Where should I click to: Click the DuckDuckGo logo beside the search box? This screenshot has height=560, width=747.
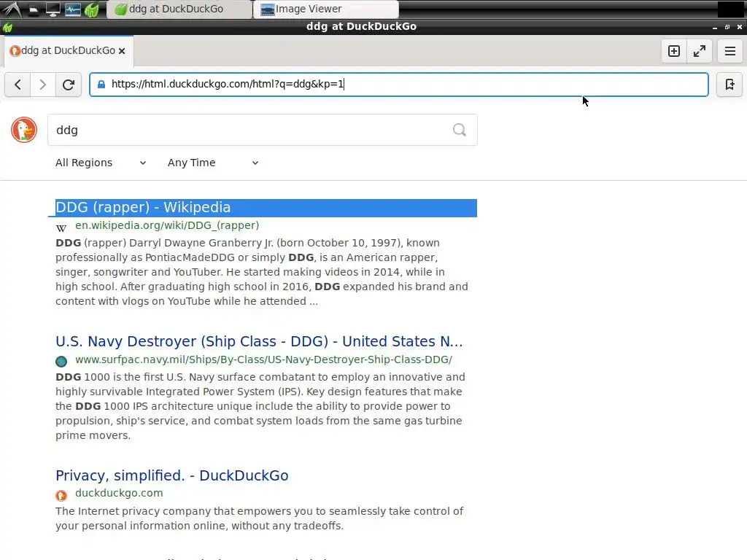[x=24, y=130]
